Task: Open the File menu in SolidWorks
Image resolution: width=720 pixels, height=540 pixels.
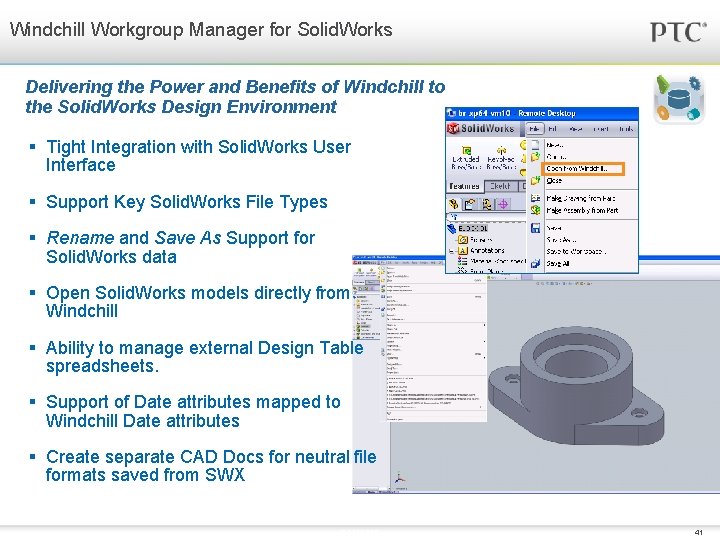Action: coord(534,129)
